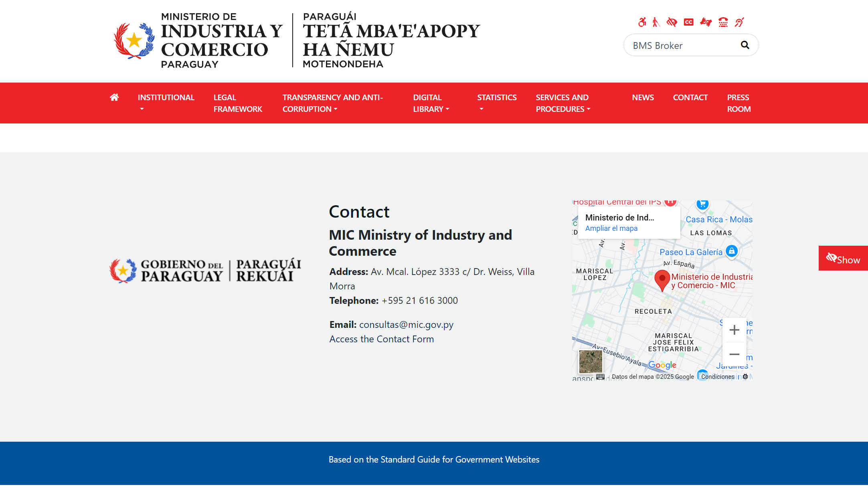Open the Legal Framework menu item
The width and height of the screenshot is (868, 491).
pos(238,103)
